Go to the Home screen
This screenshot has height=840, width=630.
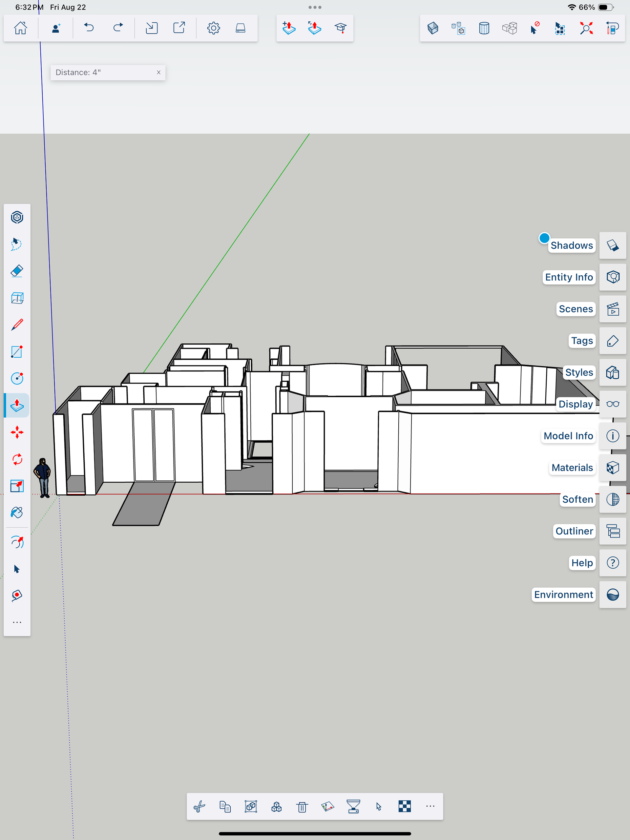20,28
